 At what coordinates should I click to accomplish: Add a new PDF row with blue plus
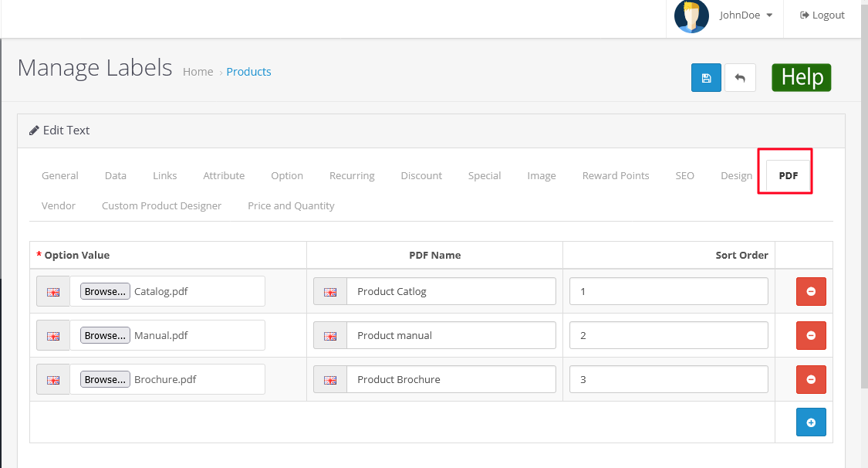811,422
